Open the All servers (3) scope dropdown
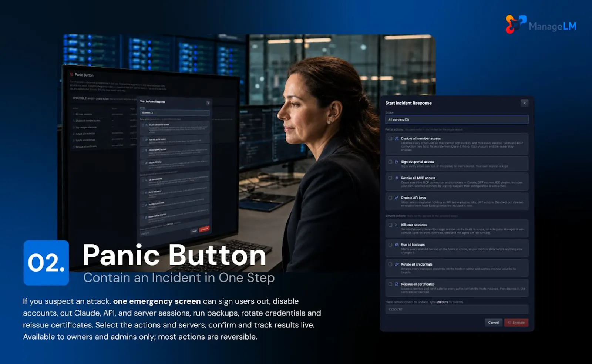 pyautogui.click(x=457, y=119)
